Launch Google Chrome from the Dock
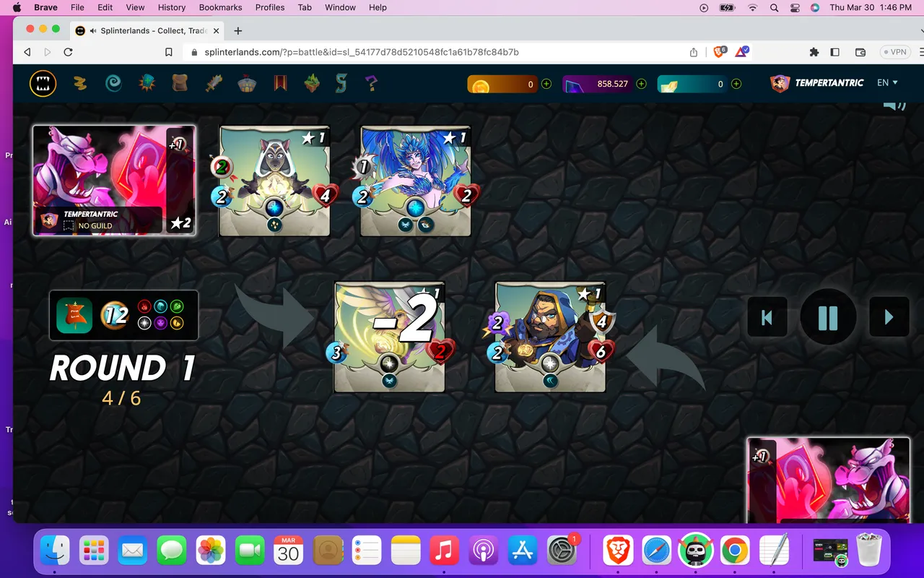This screenshot has width=924, height=578. click(x=734, y=552)
